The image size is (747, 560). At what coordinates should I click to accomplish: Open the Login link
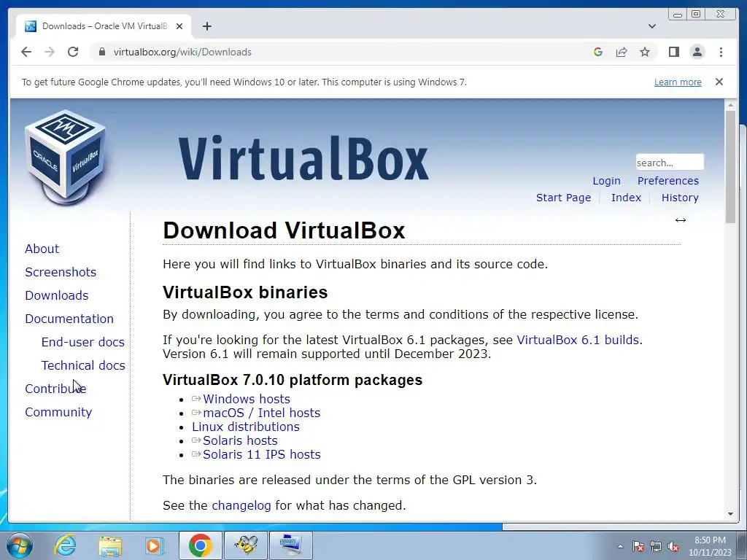click(x=606, y=181)
